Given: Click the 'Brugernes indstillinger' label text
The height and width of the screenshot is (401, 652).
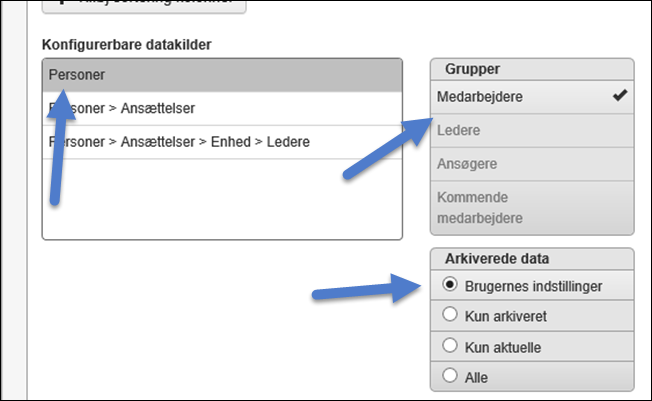Looking at the screenshot, I should (x=533, y=285).
